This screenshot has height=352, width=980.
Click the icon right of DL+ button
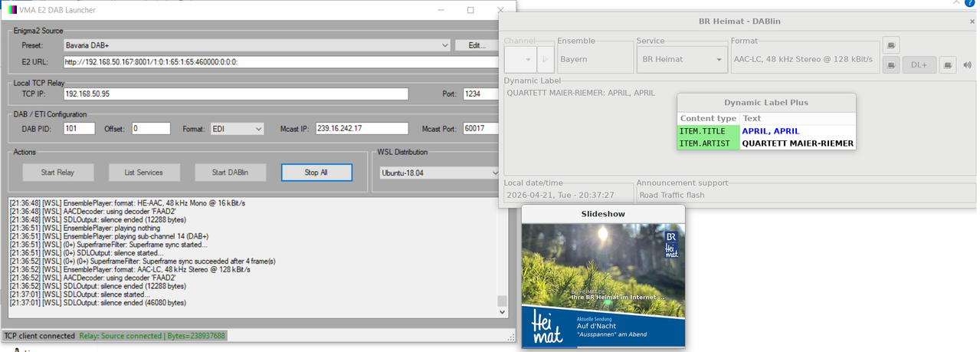[948, 65]
